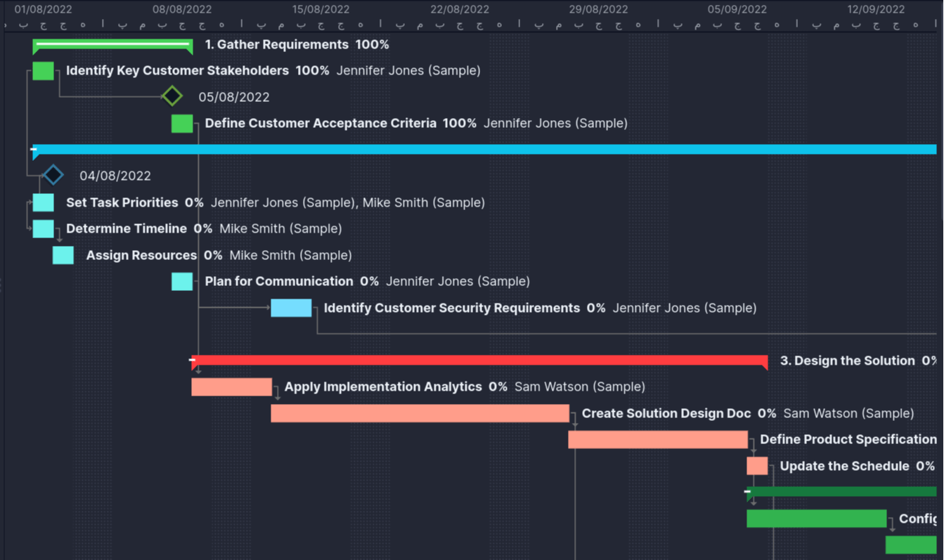Click the 'Plan for Communication' label
Viewport: 944px width, 560px height.
(279, 281)
